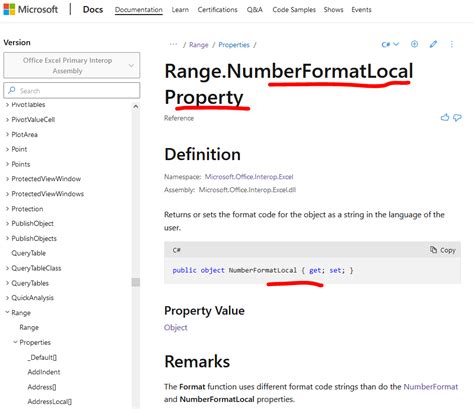This screenshot has height=409, width=474.
Task: Expand the ProtectedViewWindows tree node
Action: tap(7, 194)
